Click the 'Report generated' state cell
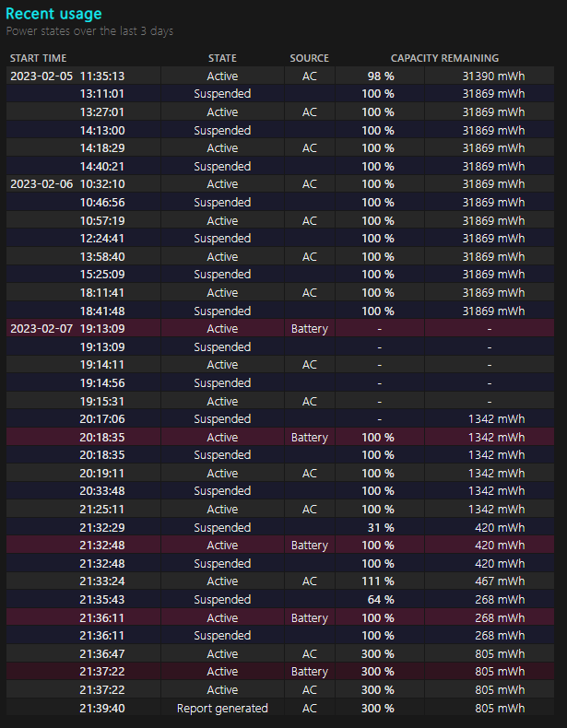The width and height of the screenshot is (567, 728). pyautogui.click(x=222, y=709)
